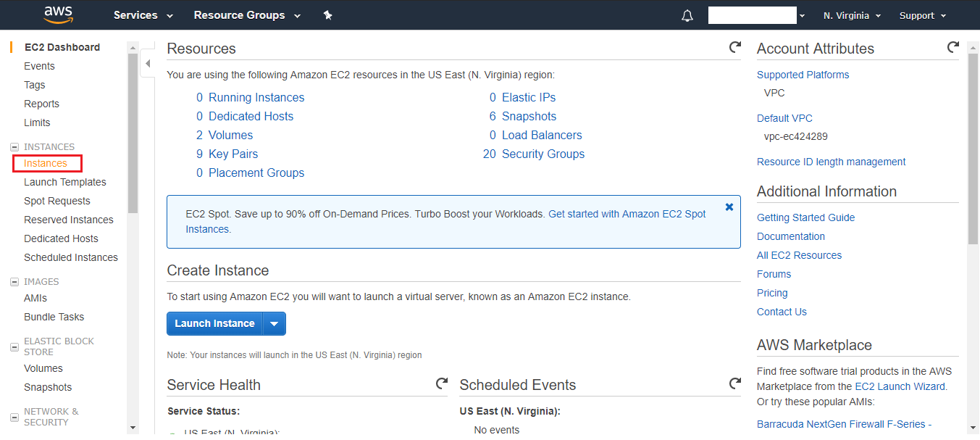Open the Security Groups resource link
Viewport: 980px width, 440px height.
tap(543, 154)
